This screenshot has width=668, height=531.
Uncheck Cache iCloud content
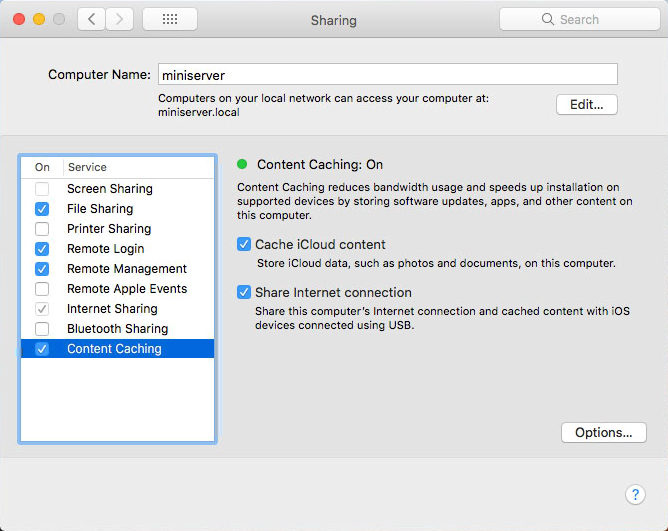[x=244, y=245]
